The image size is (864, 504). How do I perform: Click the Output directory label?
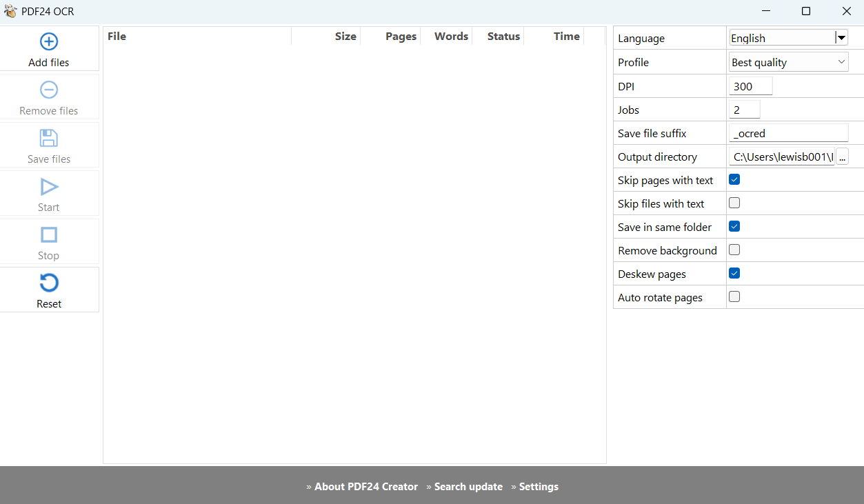coord(657,157)
